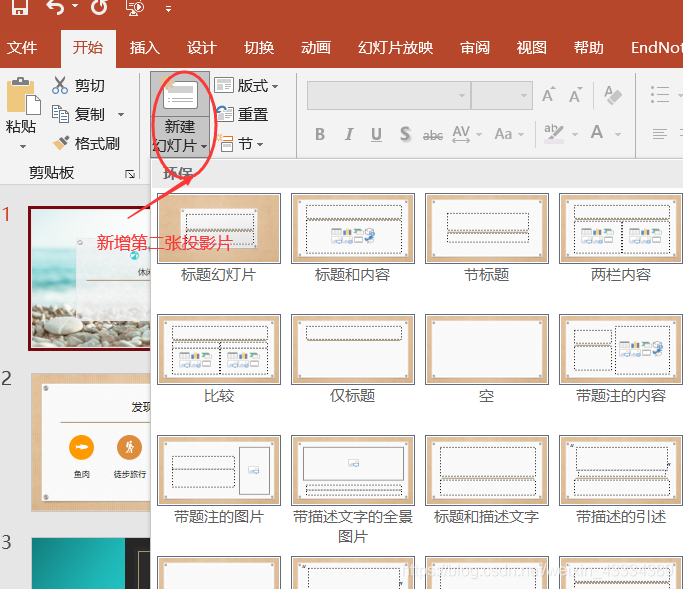Click the 剪切 scissors button
Screen dimensions: 683x589
pos(78,85)
